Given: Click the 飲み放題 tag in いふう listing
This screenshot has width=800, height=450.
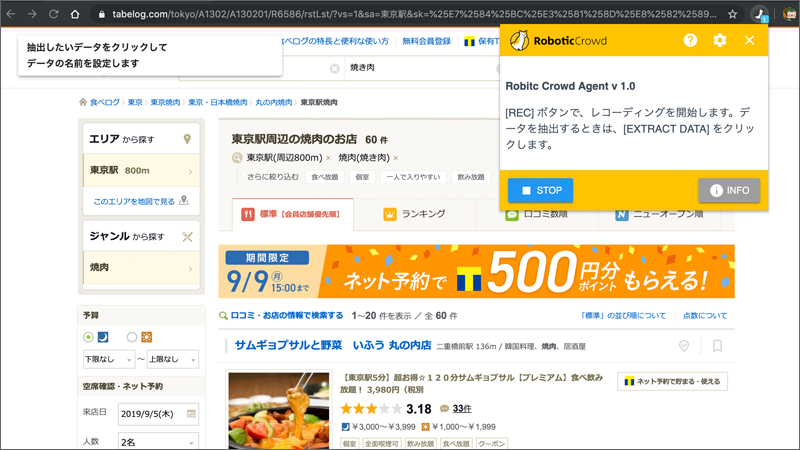Looking at the screenshot, I should [420, 444].
